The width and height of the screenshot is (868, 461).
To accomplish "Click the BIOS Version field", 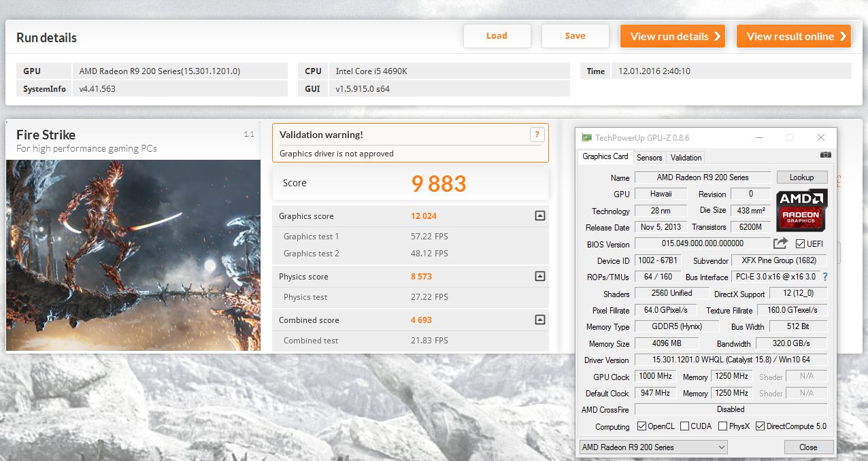I will coord(703,243).
